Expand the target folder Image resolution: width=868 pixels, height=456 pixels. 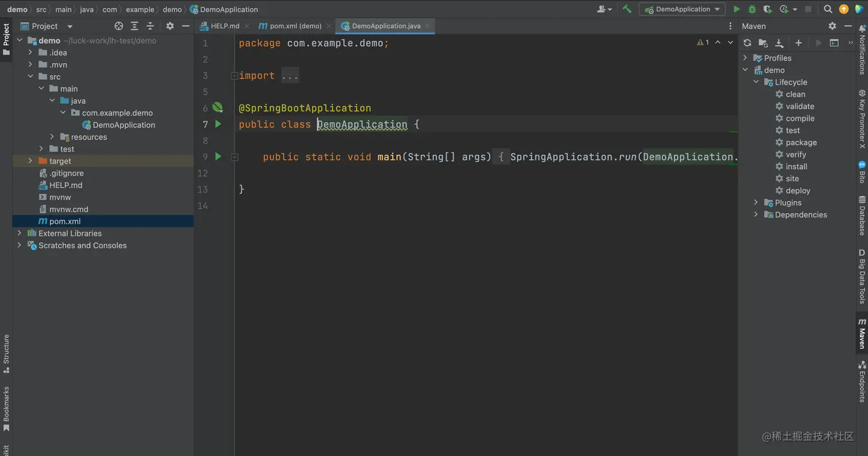[30, 161]
